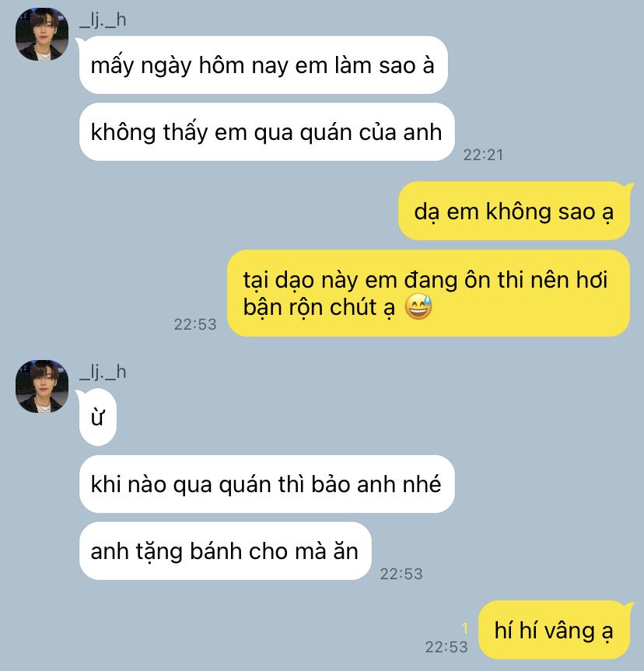
Task: Tap the yellow 'dạ em không sao ạ' bubble
Action: click(514, 211)
